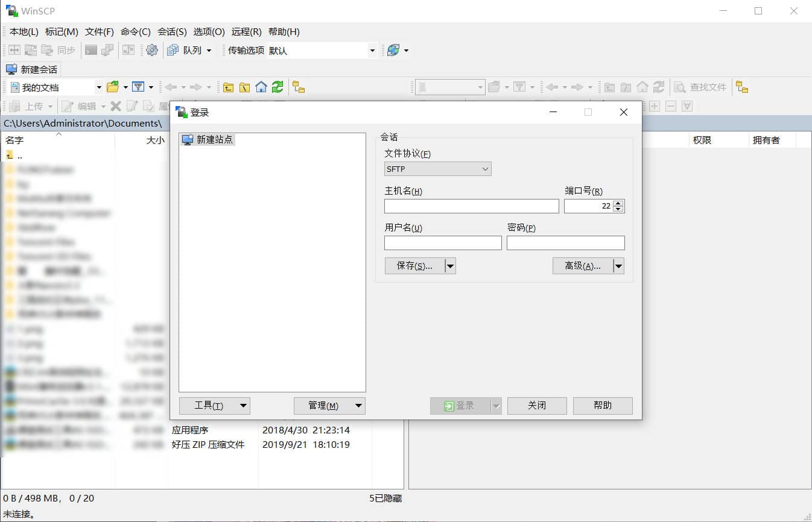Click the Advanced (高级) button
Viewport: 812px width, 522px height.
pos(583,266)
